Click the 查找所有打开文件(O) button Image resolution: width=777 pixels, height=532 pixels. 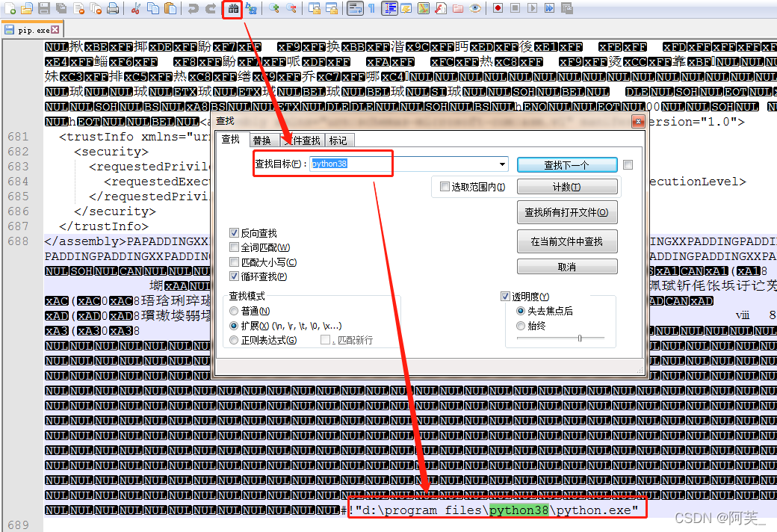(567, 212)
